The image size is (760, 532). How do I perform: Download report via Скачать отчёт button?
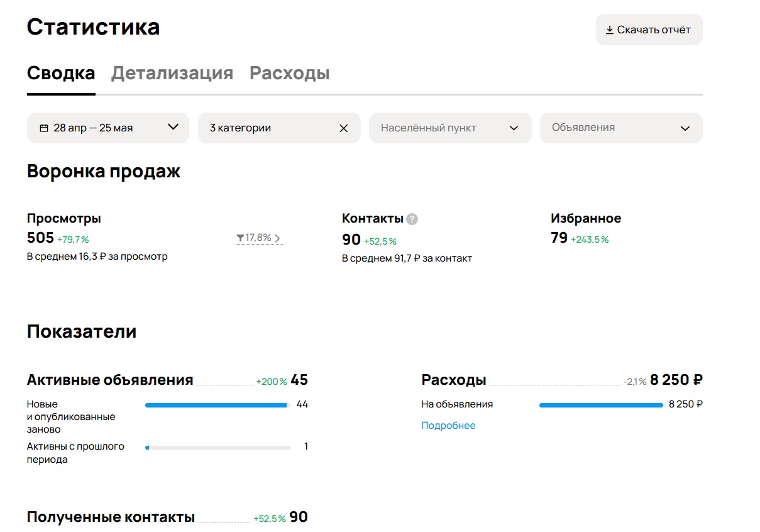(x=649, y=30)
